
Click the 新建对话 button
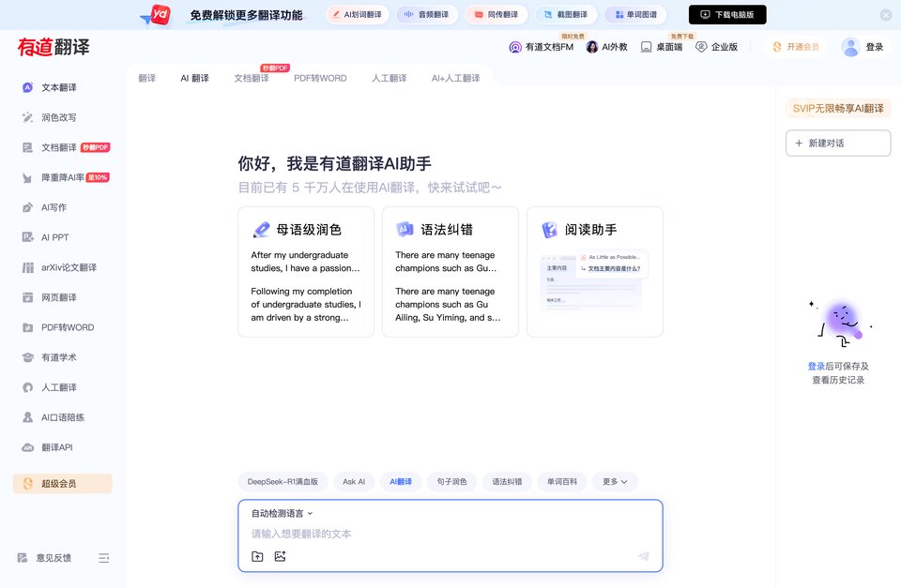pos(838,143)
